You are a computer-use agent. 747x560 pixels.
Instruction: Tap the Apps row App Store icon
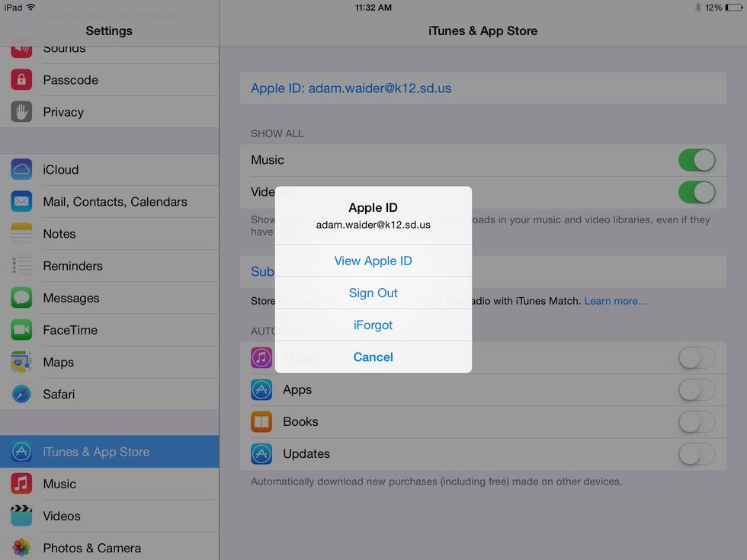tap(261, 389)
